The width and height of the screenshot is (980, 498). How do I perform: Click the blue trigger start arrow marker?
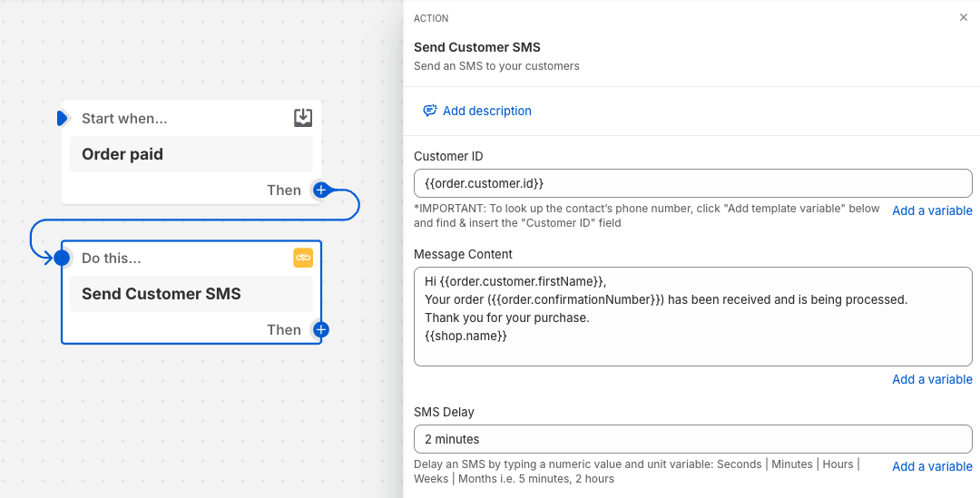point(62,118)
